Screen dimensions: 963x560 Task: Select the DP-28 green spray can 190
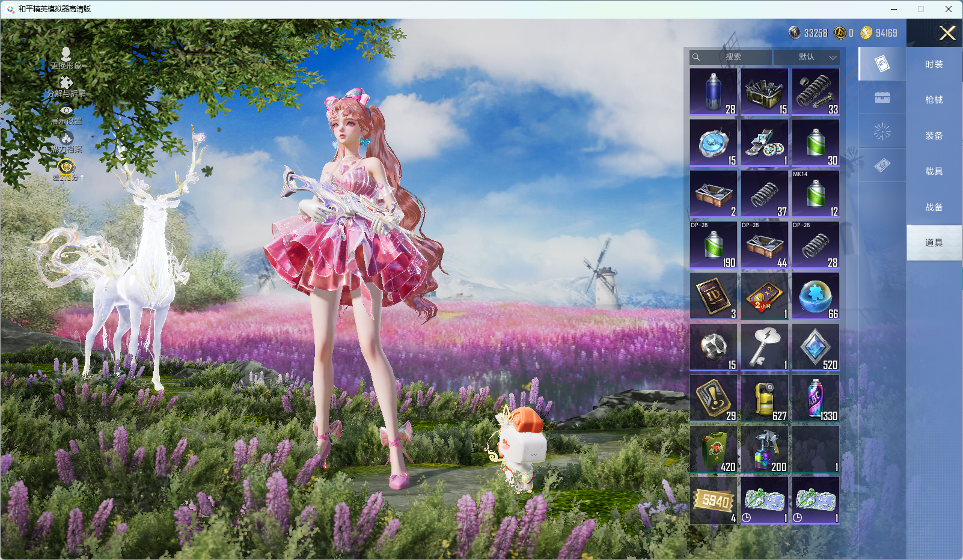point(714,245)
